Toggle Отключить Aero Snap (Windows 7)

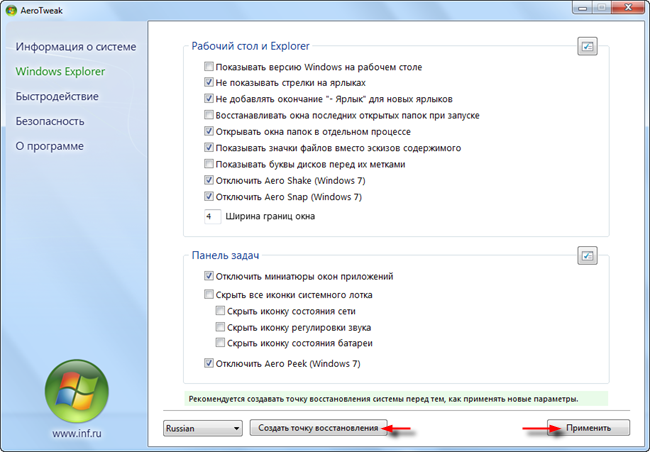(x=209, y=197)
